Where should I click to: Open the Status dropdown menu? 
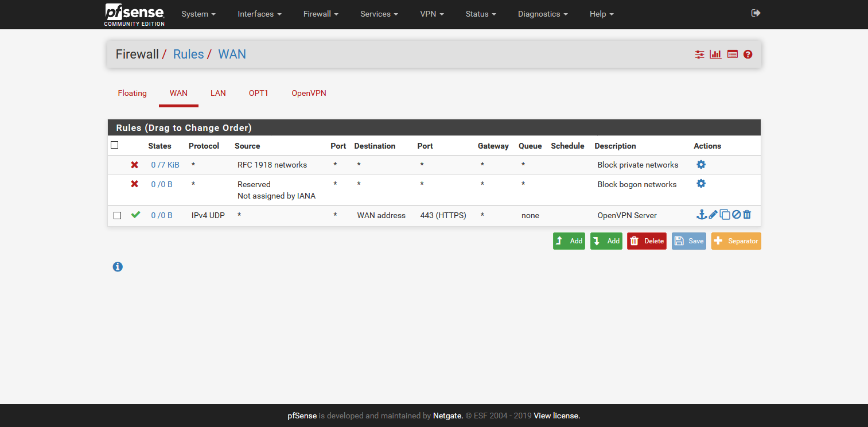click(x=481, y=14)
